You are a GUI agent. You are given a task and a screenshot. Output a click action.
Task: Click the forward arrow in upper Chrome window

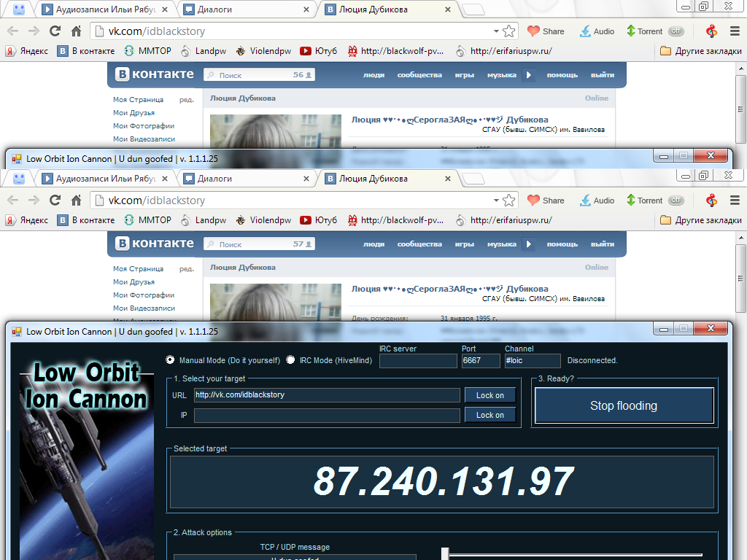click(34, 31)
